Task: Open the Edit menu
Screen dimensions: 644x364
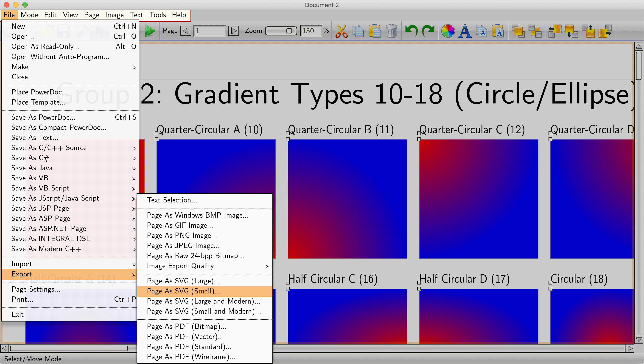Action: [x=50, y=15]
